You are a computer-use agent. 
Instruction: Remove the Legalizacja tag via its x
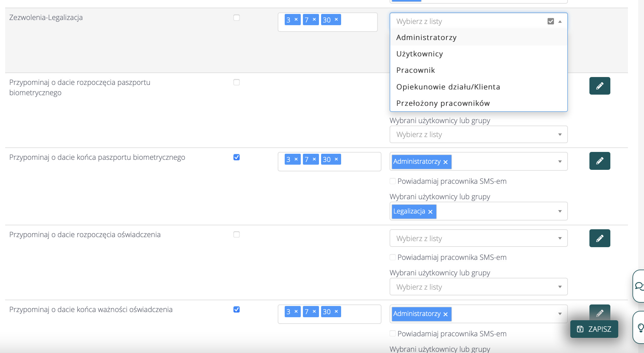pos(430,212)
